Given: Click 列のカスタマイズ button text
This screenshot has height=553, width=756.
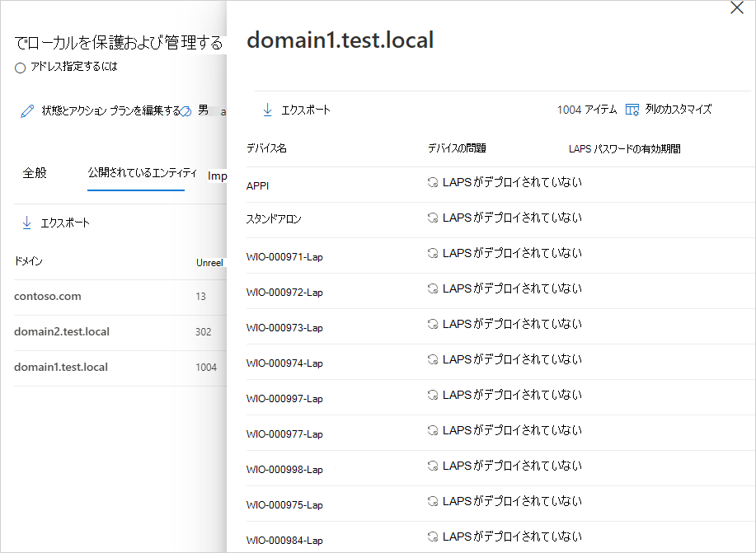Looking at the screenshot, I should click(x=678, y=110).
